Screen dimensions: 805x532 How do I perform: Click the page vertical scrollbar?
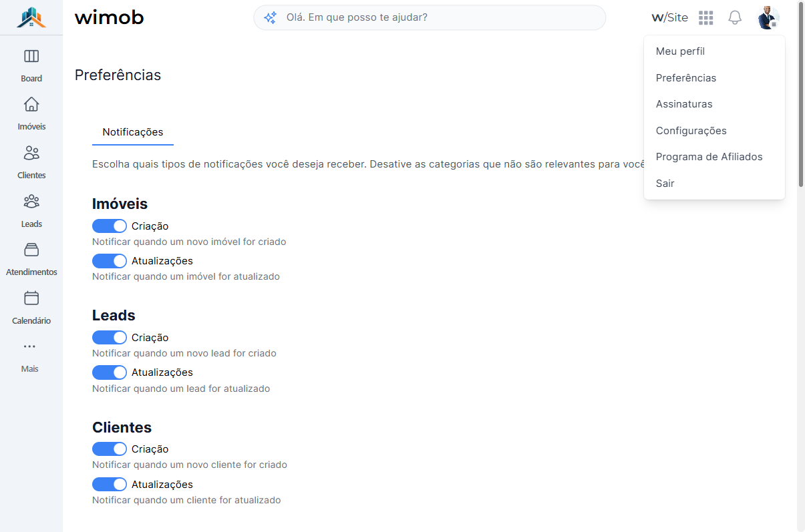801,93
